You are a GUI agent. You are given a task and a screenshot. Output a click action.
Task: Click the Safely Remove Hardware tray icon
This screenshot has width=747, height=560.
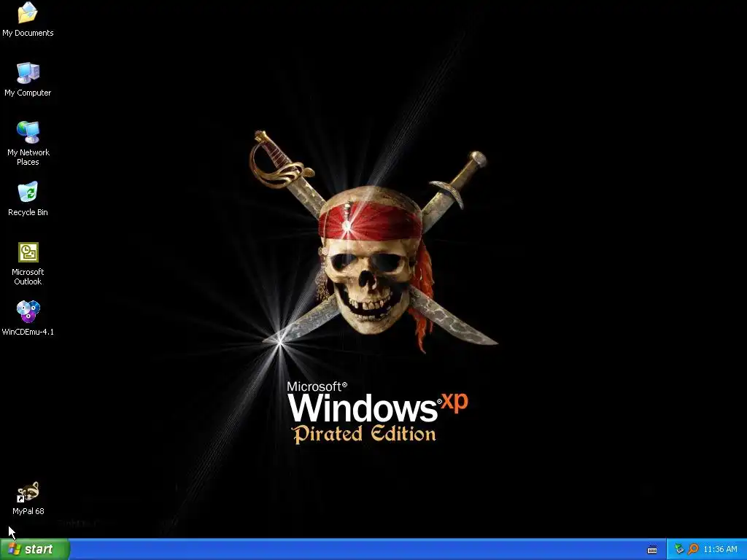pyautogui.click(x=679, y=549)
